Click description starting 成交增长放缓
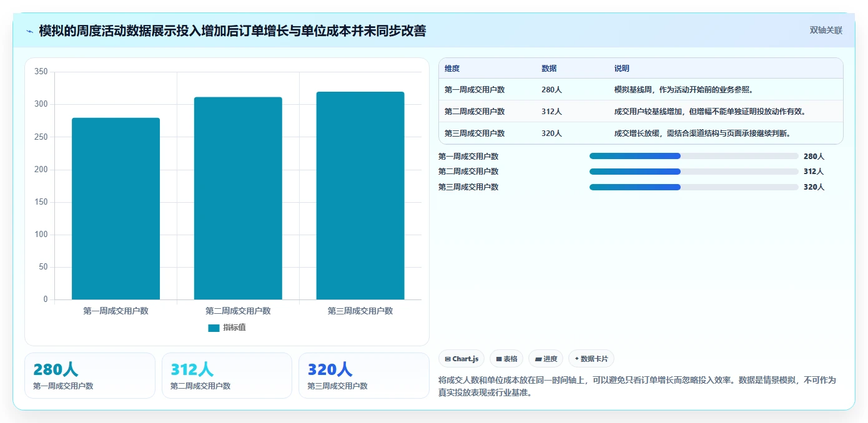The height and width of the screenshot is (423, 868). (x=703, y=134)
